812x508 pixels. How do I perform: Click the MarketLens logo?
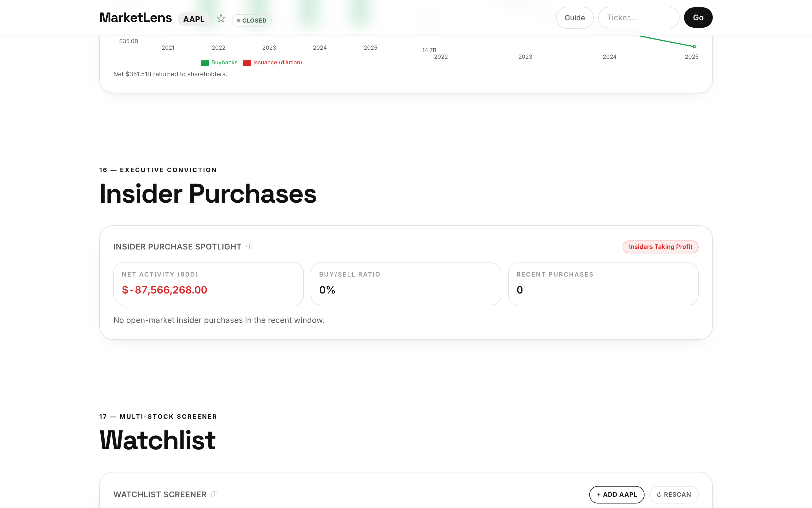tap(136, 17)
